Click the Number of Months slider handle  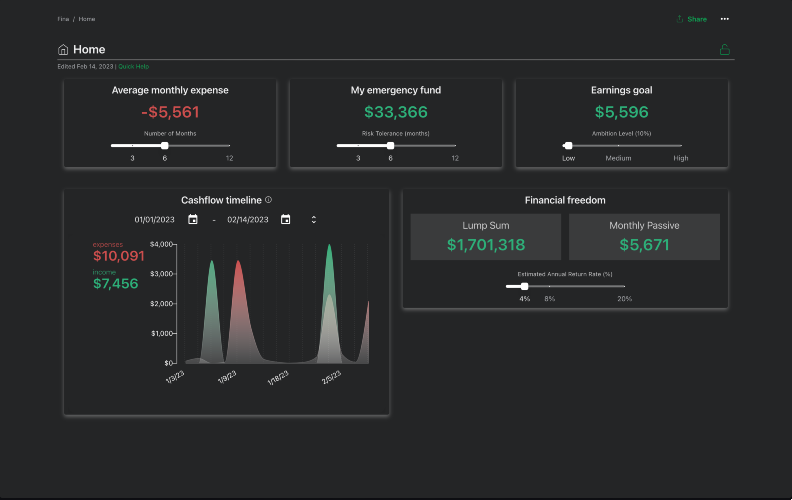click(164, 146)
